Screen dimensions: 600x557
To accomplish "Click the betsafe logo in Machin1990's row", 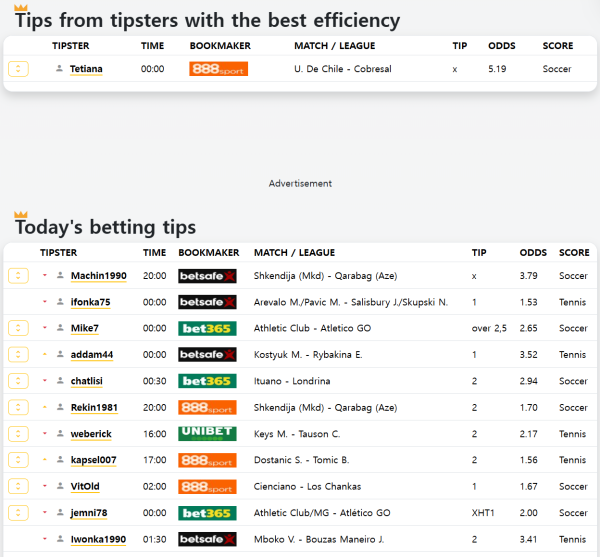I will pos(207,276).
